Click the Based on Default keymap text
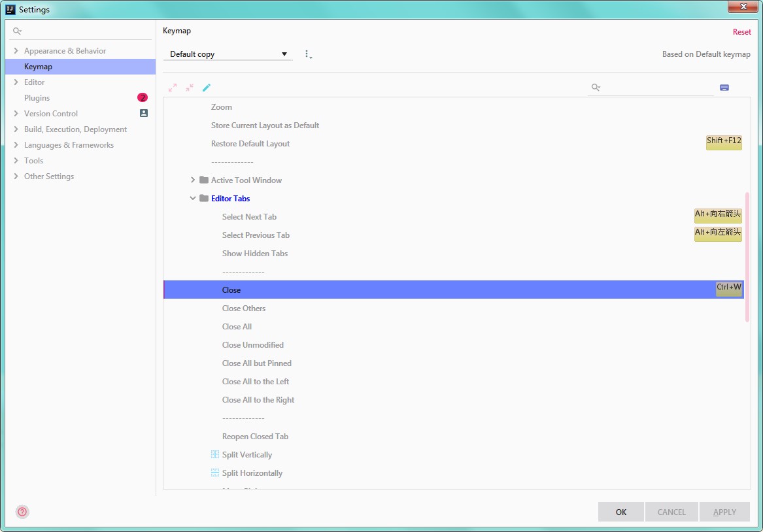 706,54
